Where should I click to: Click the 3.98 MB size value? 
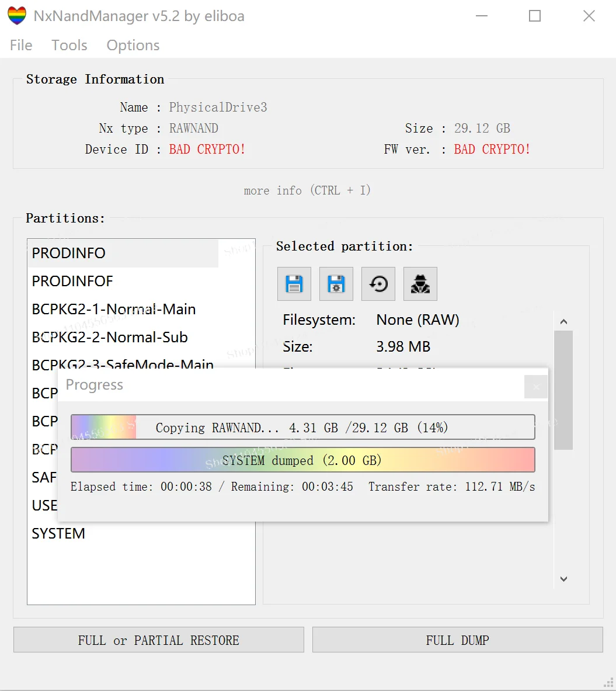click(x=403, y=346)
